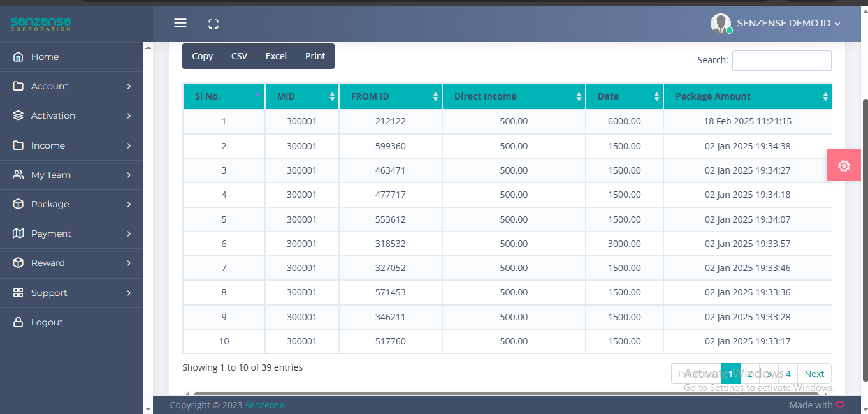Click the Activation layers icon
This screenshot has height=414, width=868.
pyautogui.click(x=18, y=115)
